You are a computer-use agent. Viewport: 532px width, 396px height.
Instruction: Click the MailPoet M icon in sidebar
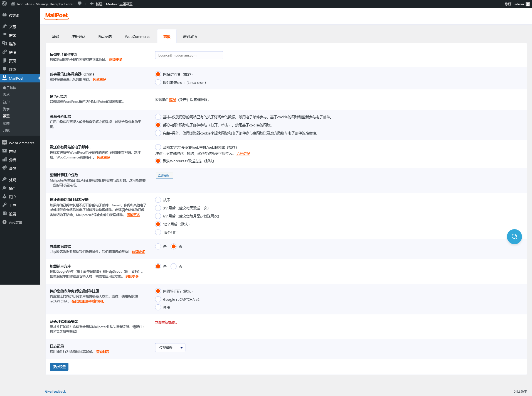point(4,78)
